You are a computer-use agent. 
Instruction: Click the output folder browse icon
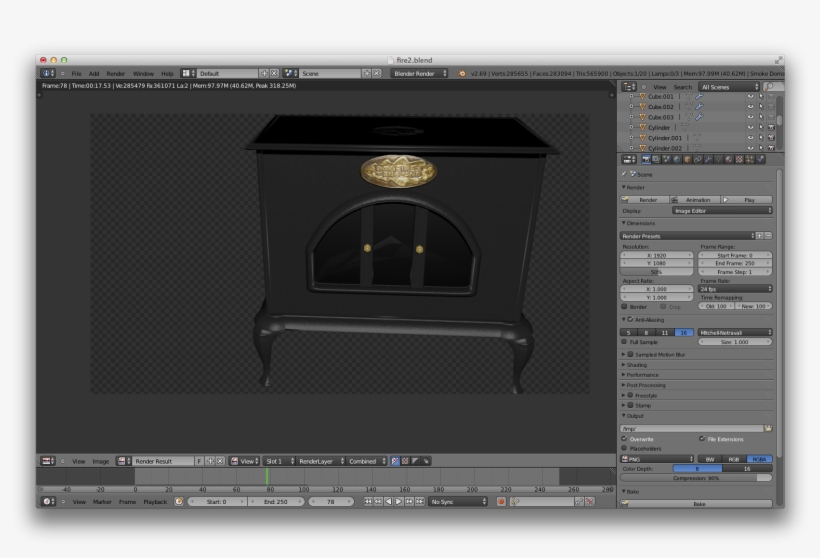pyautogui.click(x=768, y=428)
